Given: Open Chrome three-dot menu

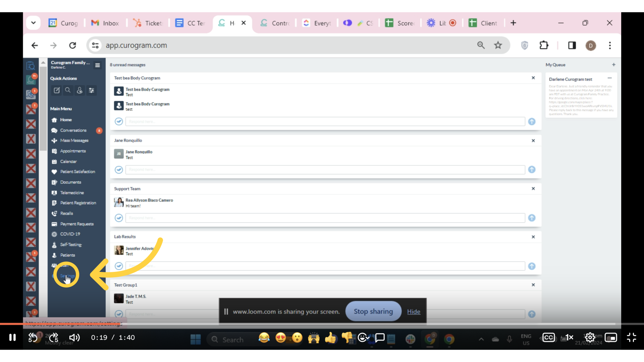Looking at the screenshot, I should (x=610, y=45).
